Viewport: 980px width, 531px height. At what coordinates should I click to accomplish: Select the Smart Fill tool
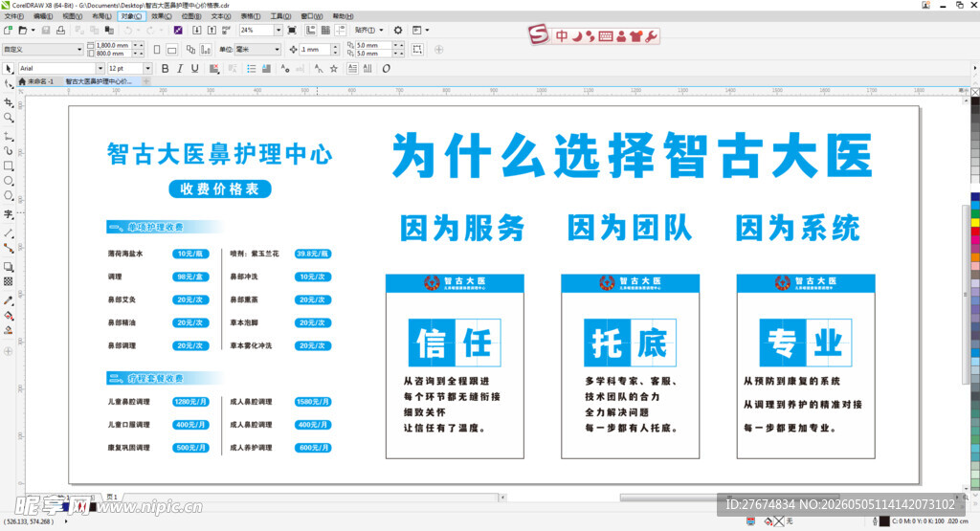[x=8, y=330]
